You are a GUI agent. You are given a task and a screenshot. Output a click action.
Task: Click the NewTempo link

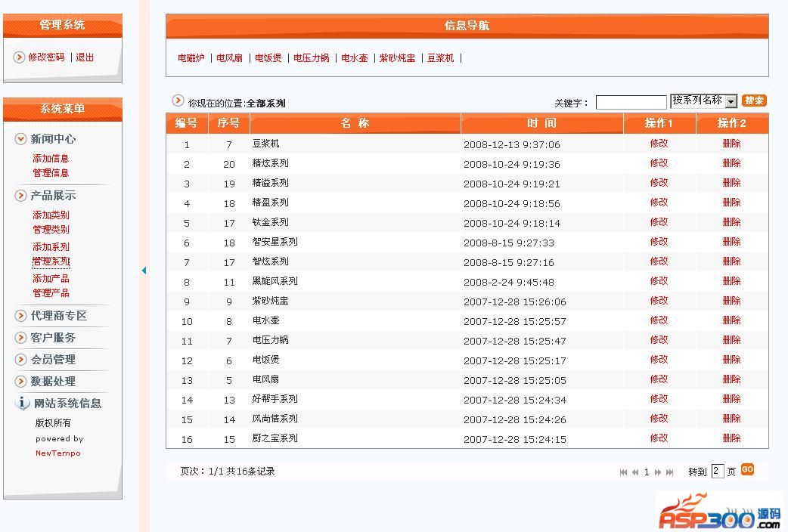pos(57,453)
